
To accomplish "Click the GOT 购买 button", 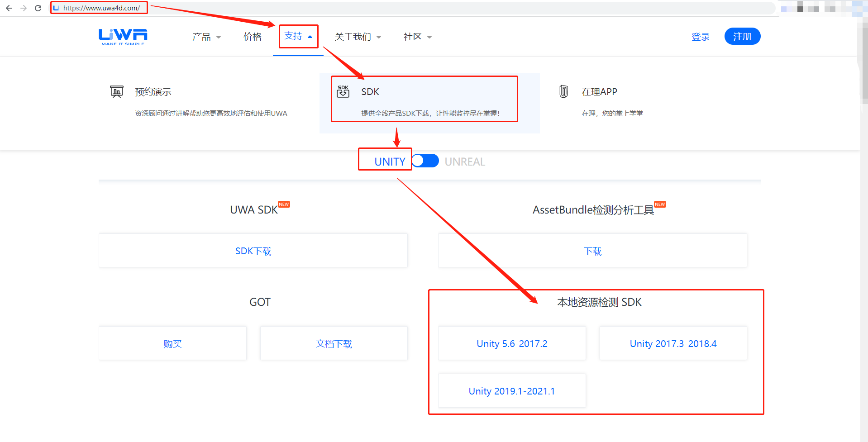I will [x=172, y=343].
